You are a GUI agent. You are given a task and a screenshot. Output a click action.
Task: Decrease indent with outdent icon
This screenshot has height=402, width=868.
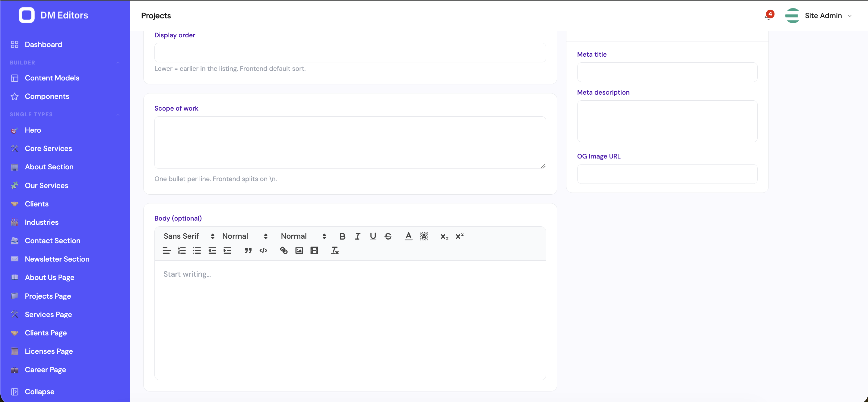tap(212, 250)
